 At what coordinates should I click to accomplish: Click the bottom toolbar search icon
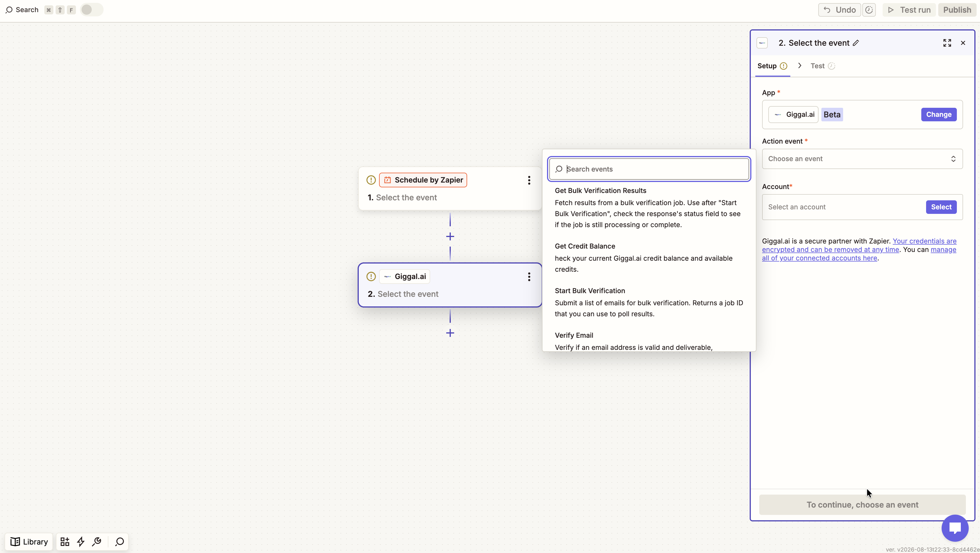119,542
